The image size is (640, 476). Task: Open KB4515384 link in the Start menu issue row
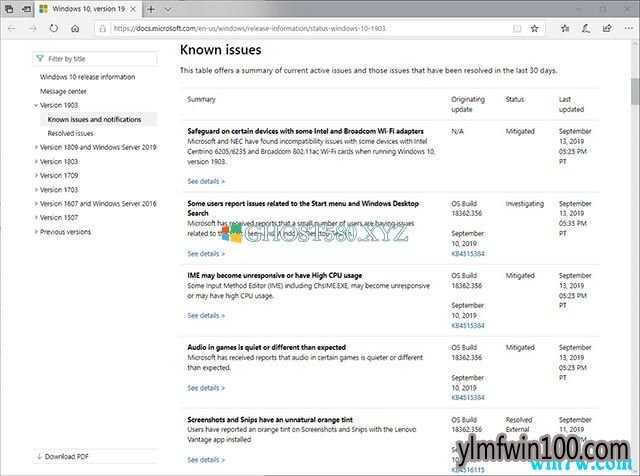[x=468, y=254]
